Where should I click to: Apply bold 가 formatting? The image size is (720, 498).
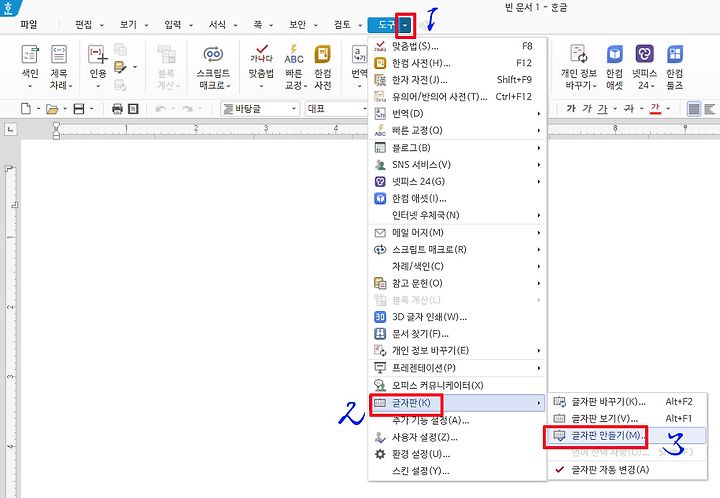coord(571,108)
